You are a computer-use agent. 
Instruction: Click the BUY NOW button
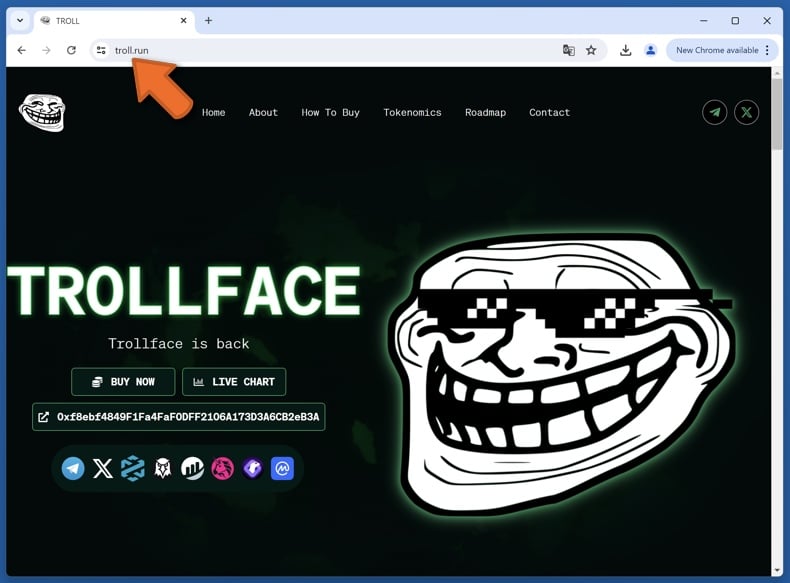click(123, 381)
